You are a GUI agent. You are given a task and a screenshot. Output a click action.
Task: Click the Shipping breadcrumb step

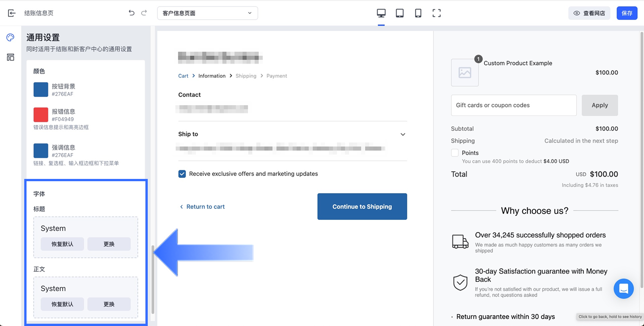[x=246, y=76]
